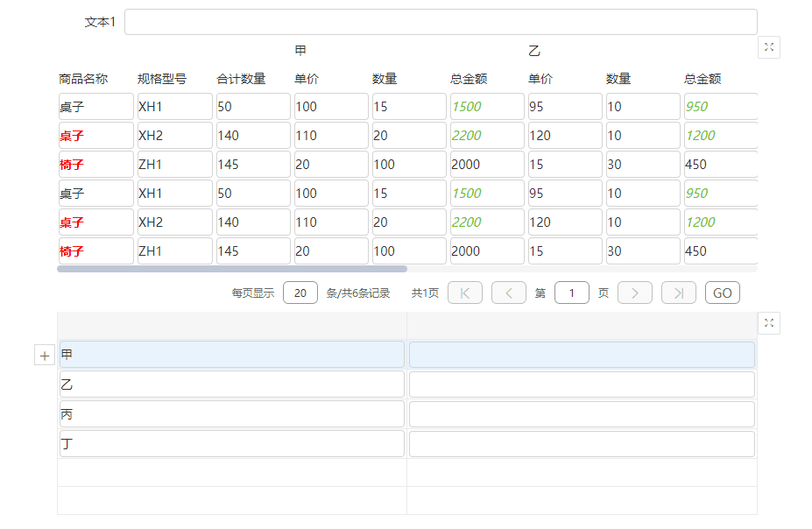Expand the upper product table to fullscreen
Image resolution: width=812 pixels, height=529 pixels.
769,47
